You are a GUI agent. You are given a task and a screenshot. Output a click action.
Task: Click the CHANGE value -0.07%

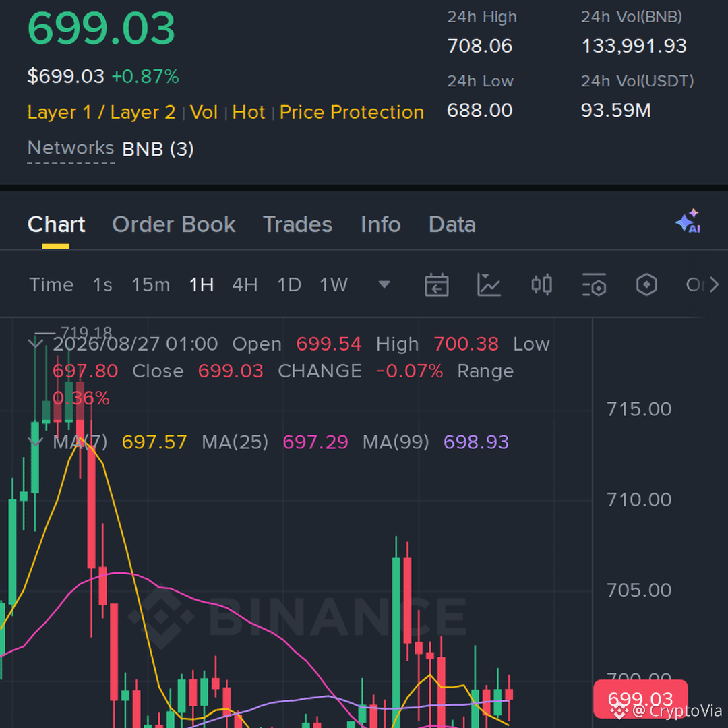(x=410, y=371)
